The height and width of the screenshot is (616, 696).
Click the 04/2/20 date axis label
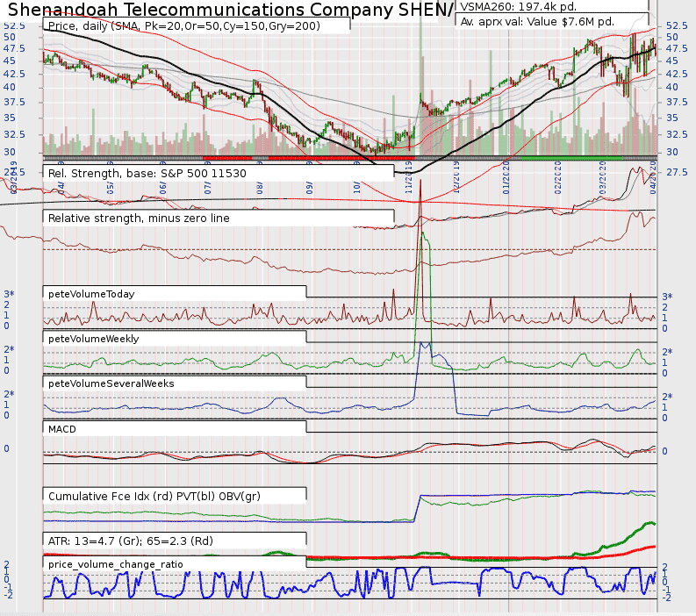point(653,177)
